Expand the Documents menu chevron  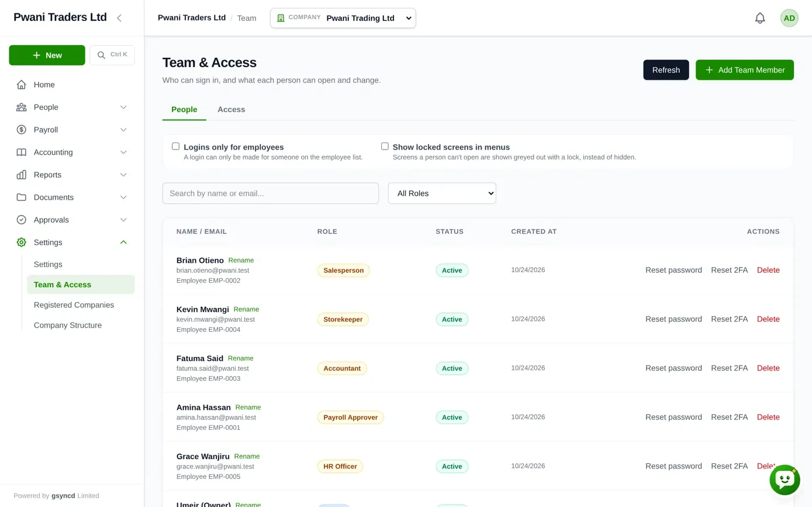pos(123,197)
